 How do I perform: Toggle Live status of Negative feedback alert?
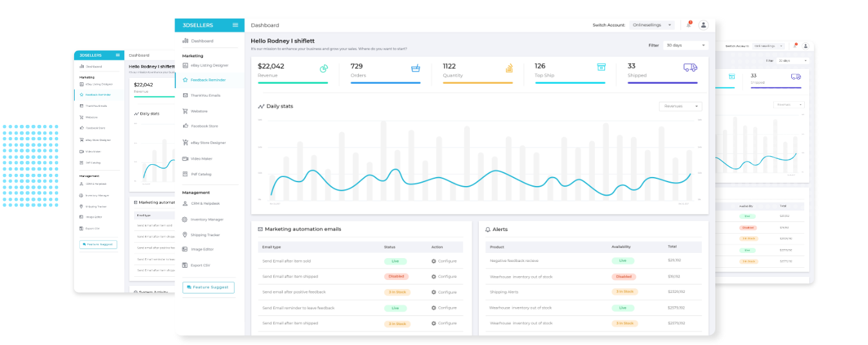[622, 261]
